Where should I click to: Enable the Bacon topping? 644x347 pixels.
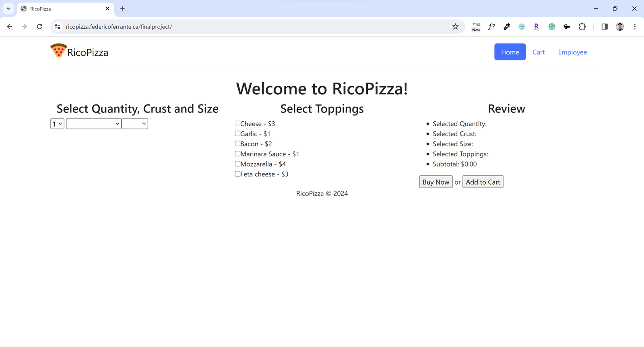click(237, 143)
